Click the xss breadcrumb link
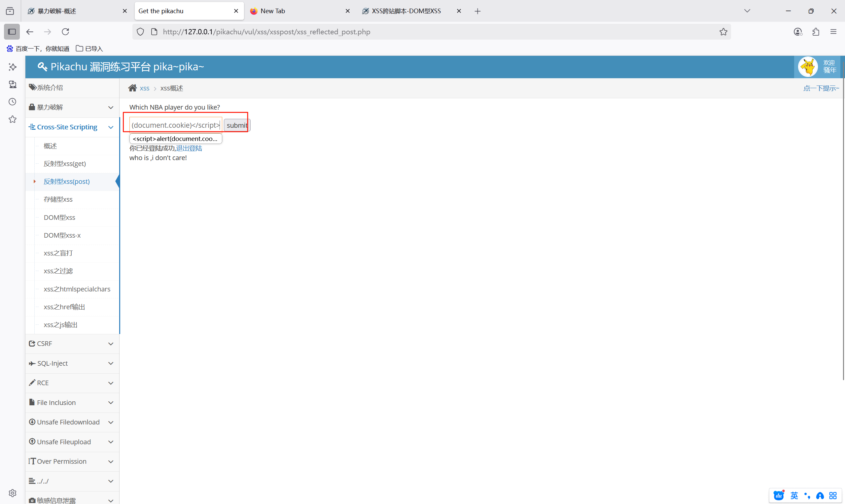This screenshot has height=504, width=845. [x=144, y=88]
